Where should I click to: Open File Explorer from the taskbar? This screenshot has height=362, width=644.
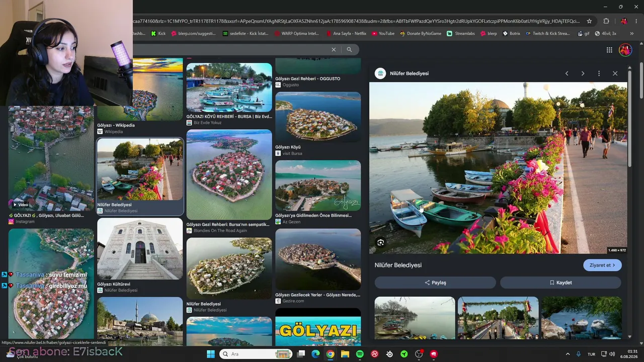(x=345, y=354)
